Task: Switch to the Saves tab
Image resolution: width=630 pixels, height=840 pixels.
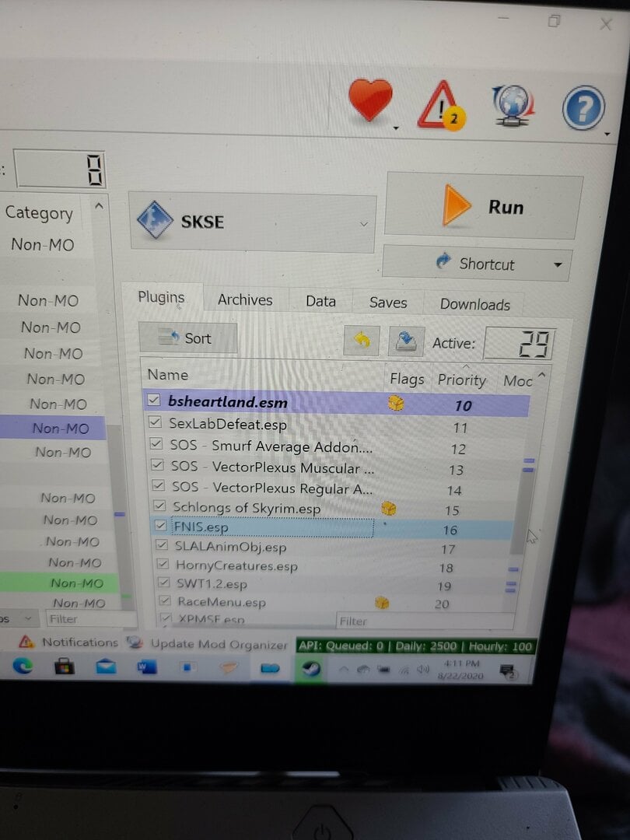Action: [388, 303]
